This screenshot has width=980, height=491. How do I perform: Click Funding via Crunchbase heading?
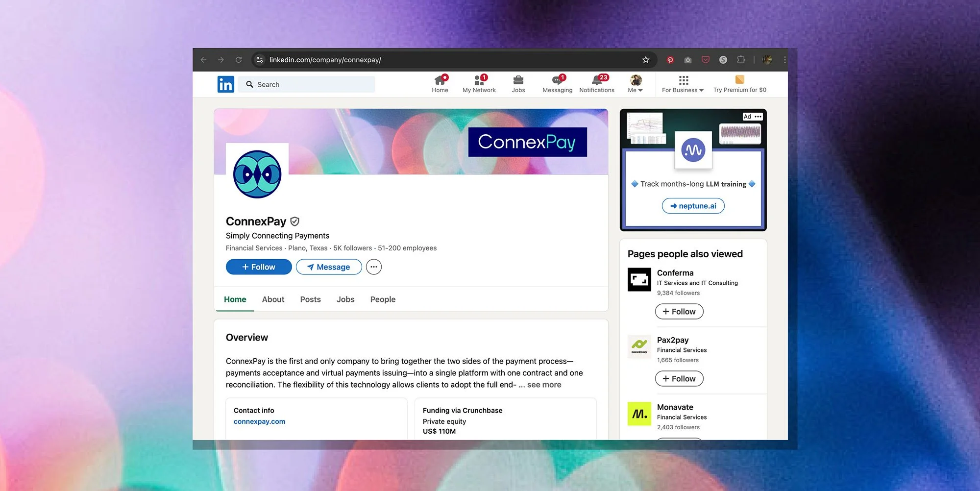pyautogui.click(x=463, y=411)
